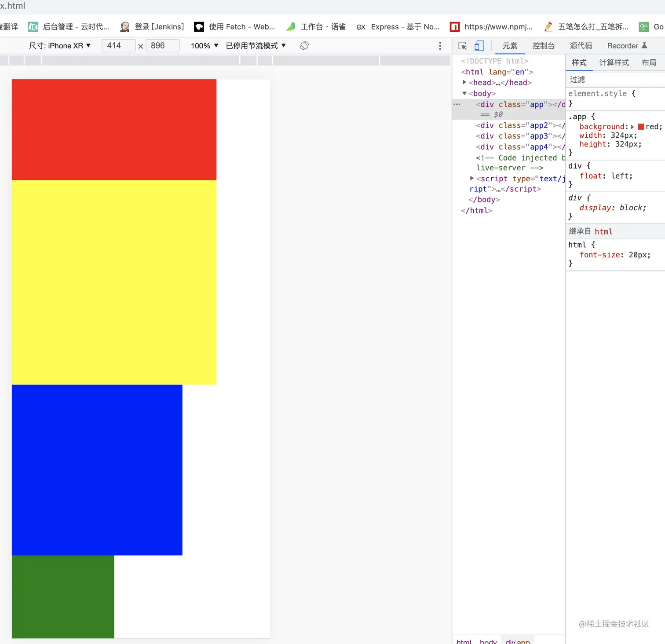Click the Jenkins bookmark icon
Screen dimensions: 665x644
pyautogui.click(x=125, y=27)
